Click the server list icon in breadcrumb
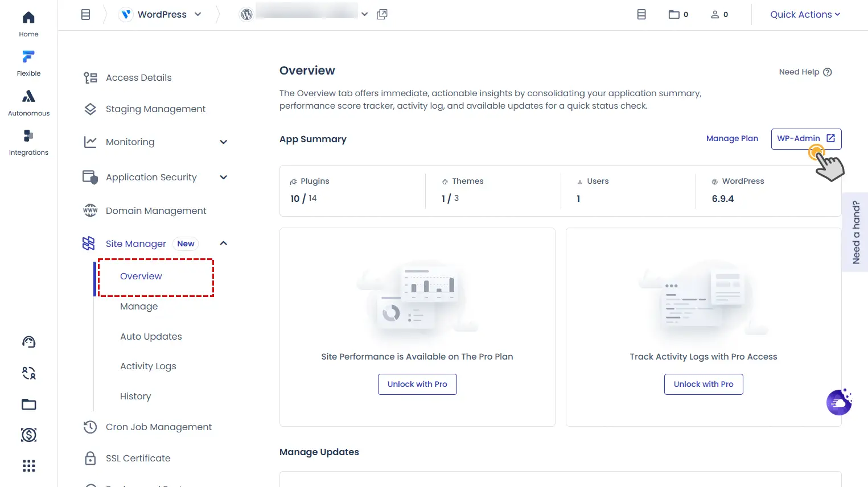Viewport: 868px width, 487px height. (x=85, y=14)
